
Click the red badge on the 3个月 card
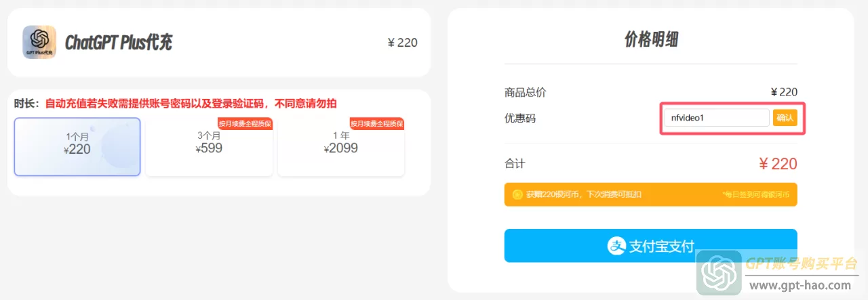click(x=245, y=123)
